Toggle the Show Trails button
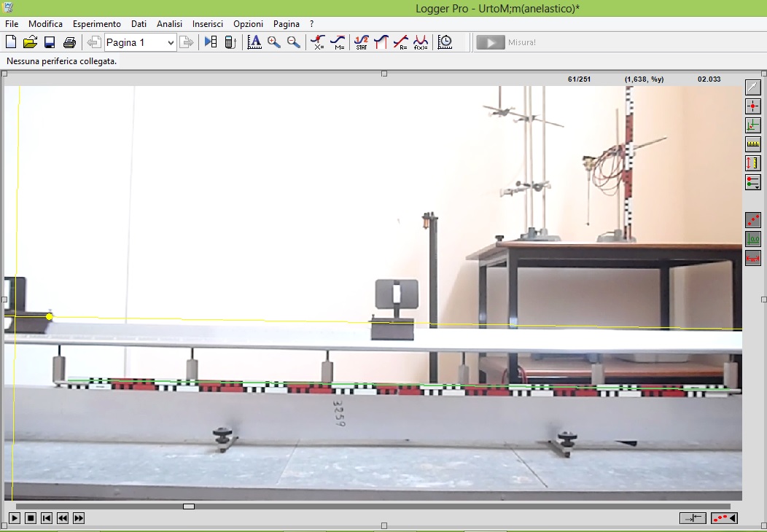Image resolution: width=767 pixels, height=532 pixels. point(752,219)
